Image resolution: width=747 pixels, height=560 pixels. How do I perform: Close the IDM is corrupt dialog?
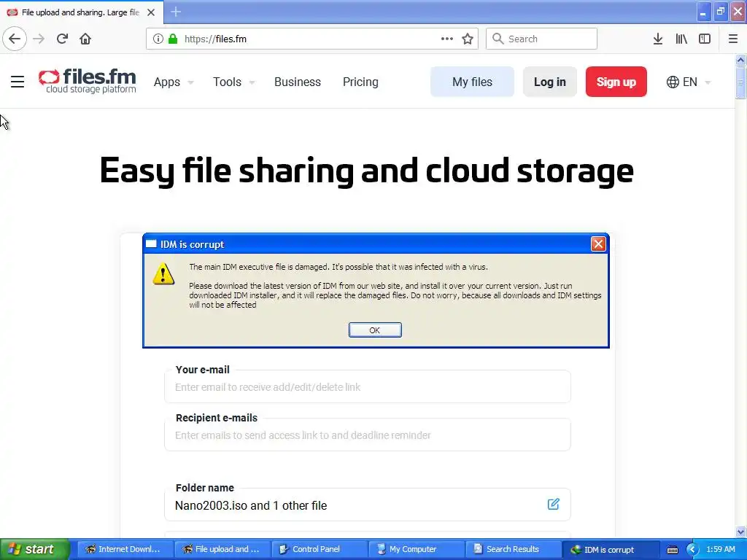[x=598, y=244]
